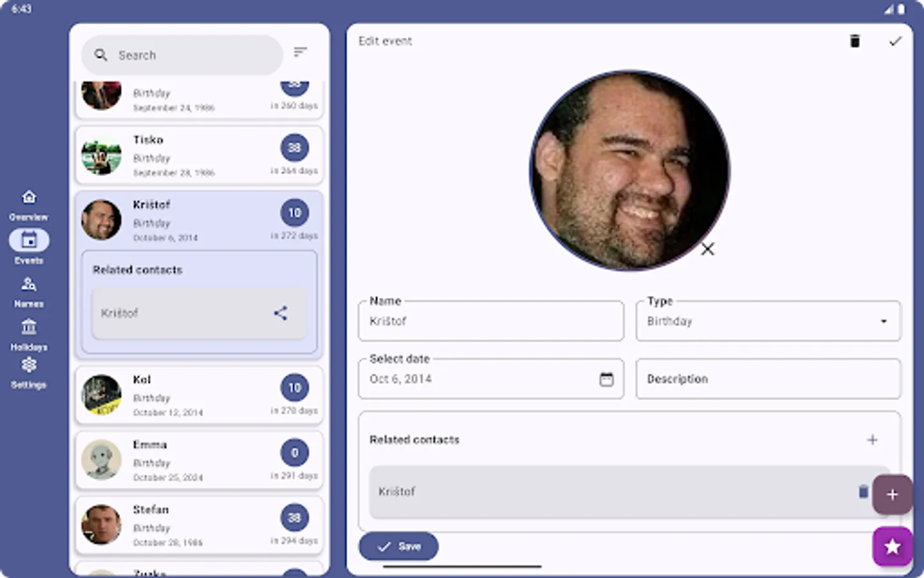Delete the event using trash icon
The width and height of the screenshot is (924, 578).
(x=855, y=40)
